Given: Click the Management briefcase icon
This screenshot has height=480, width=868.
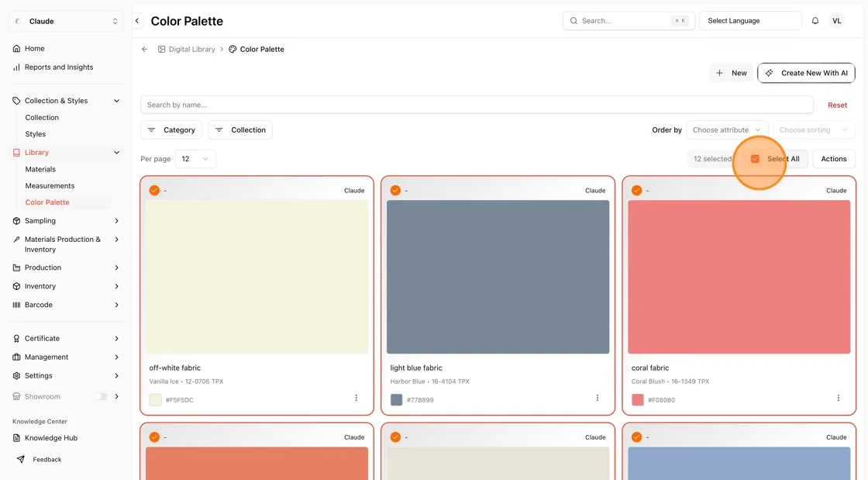Looking at the screenshot, I should 16,357.
